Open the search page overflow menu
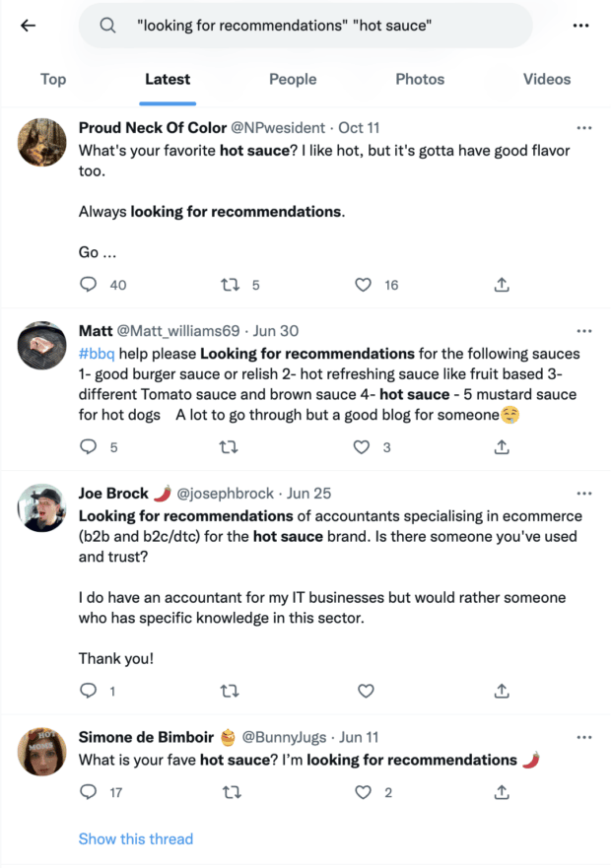Image resolution: width=611 pixels, height=868 pixels. (580, 24)
